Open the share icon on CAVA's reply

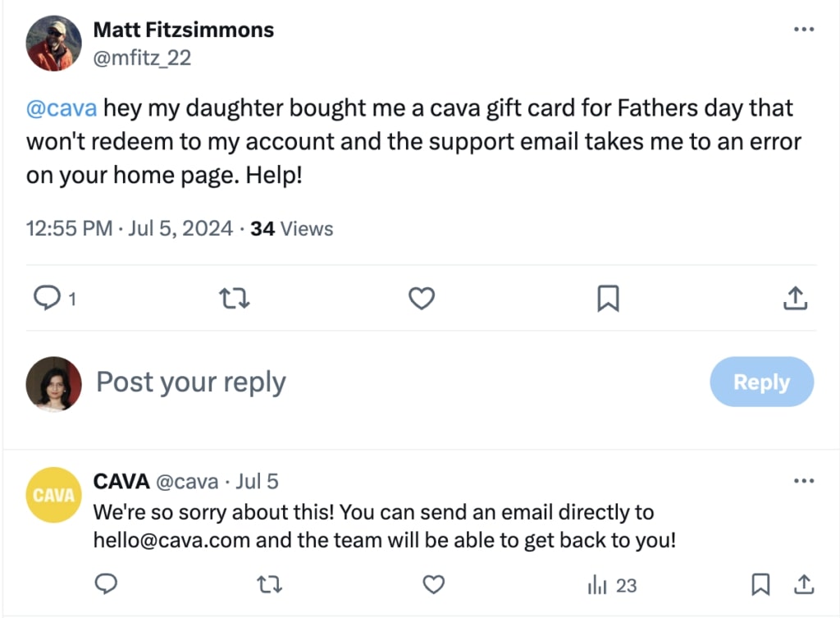[x=805, y=584]
